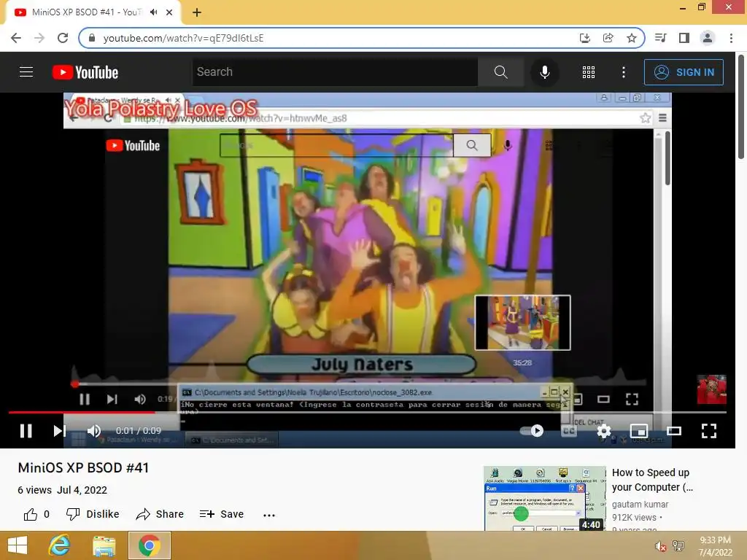Viewport: 747px width, 560px height.
Task: Enable miniplayer mode
Action: pyautogui.click(x=638, y=431)
